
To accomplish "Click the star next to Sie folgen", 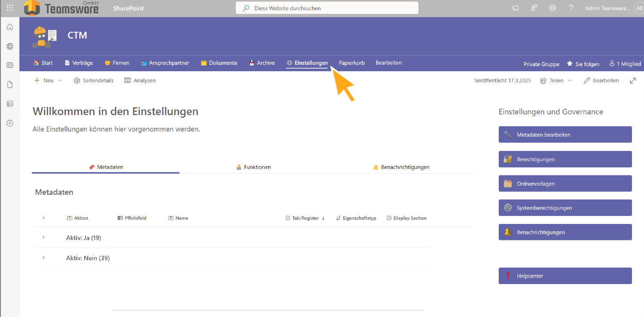I will 570,64.
